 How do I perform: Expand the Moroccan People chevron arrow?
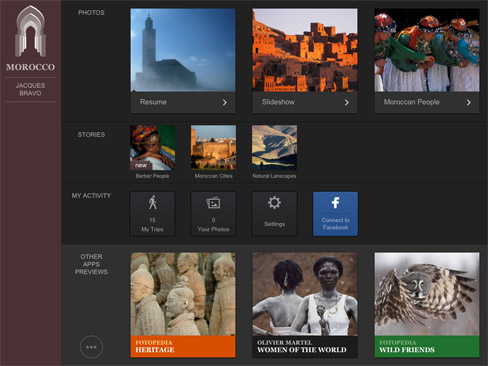[x=469, y=102]
